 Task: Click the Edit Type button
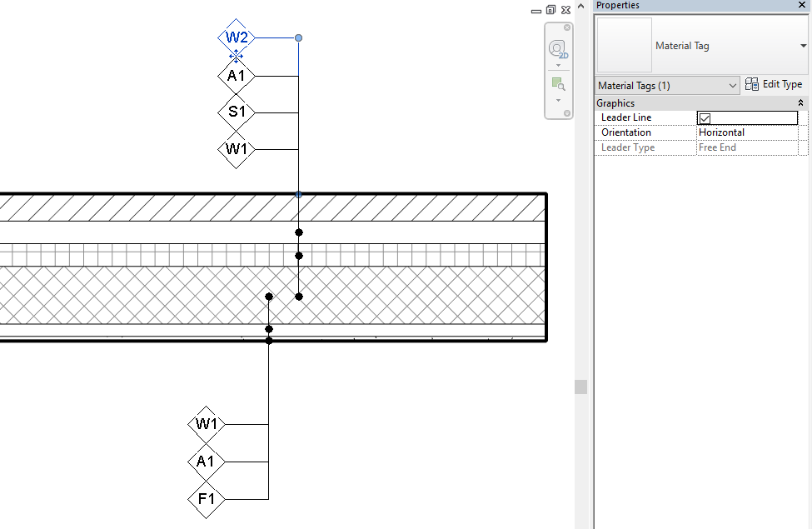pos(774,84)
